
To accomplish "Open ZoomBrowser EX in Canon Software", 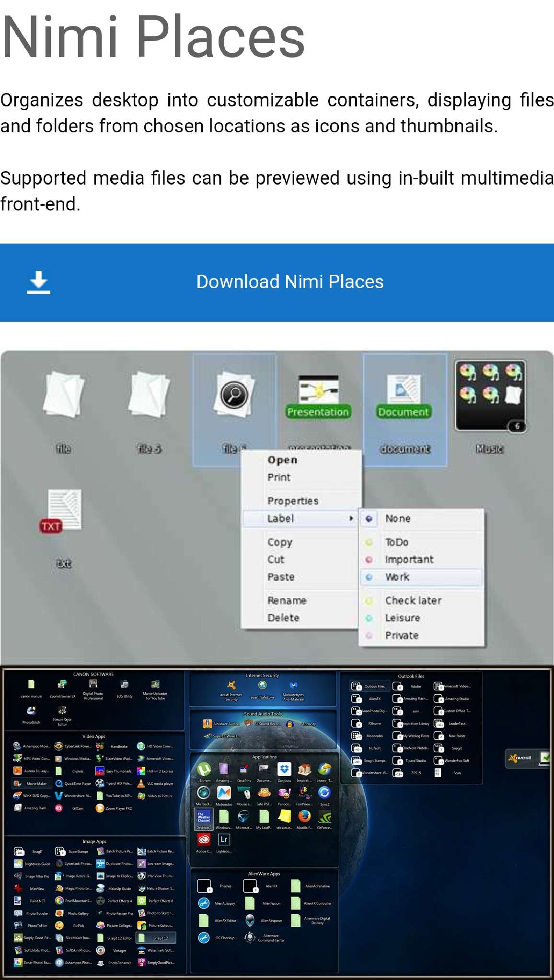I will [x=62, y=688].
